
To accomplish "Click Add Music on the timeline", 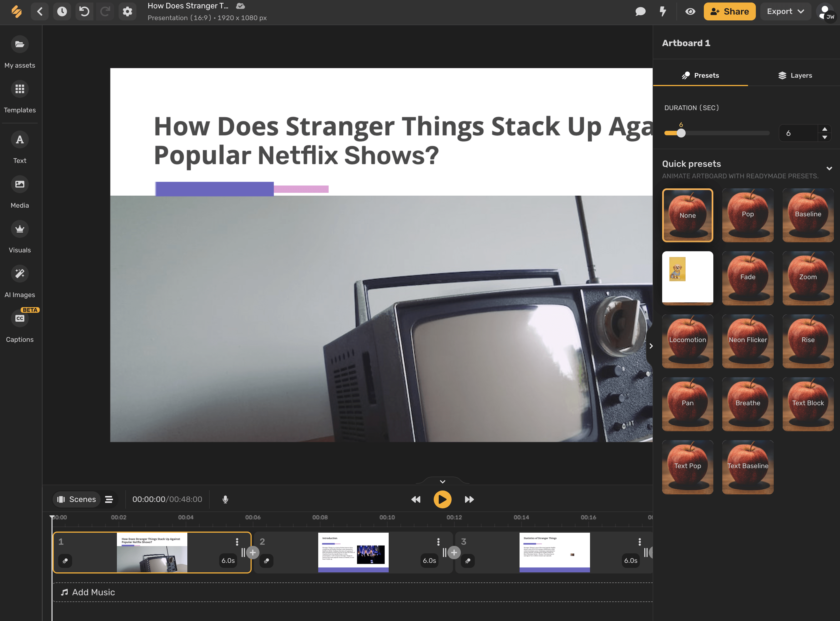I will click(88, 592).
